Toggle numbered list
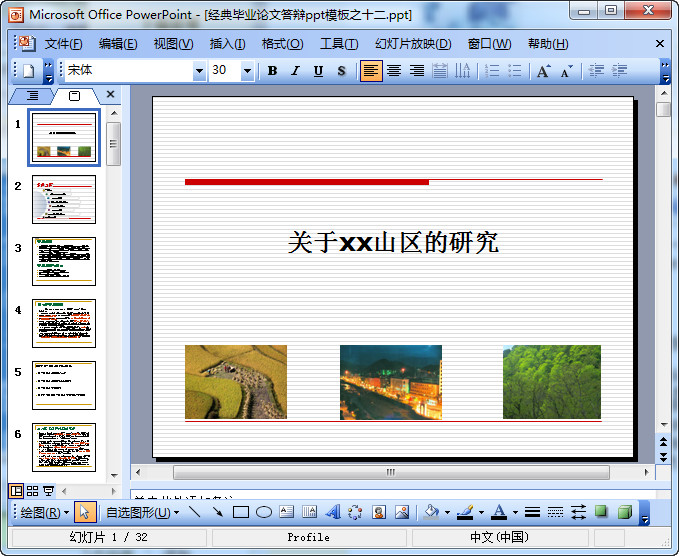This screenshot has height=556, width=679. [492, 71]
